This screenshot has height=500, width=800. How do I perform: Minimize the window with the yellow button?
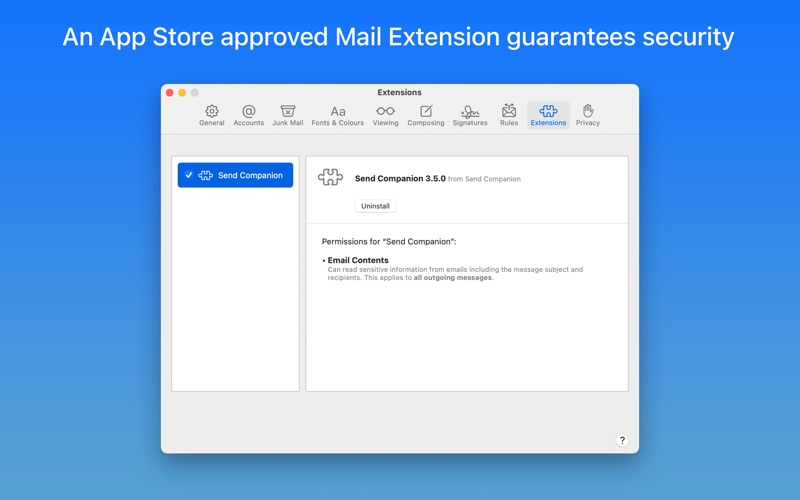pyautogui.click(x=182, y=93)
